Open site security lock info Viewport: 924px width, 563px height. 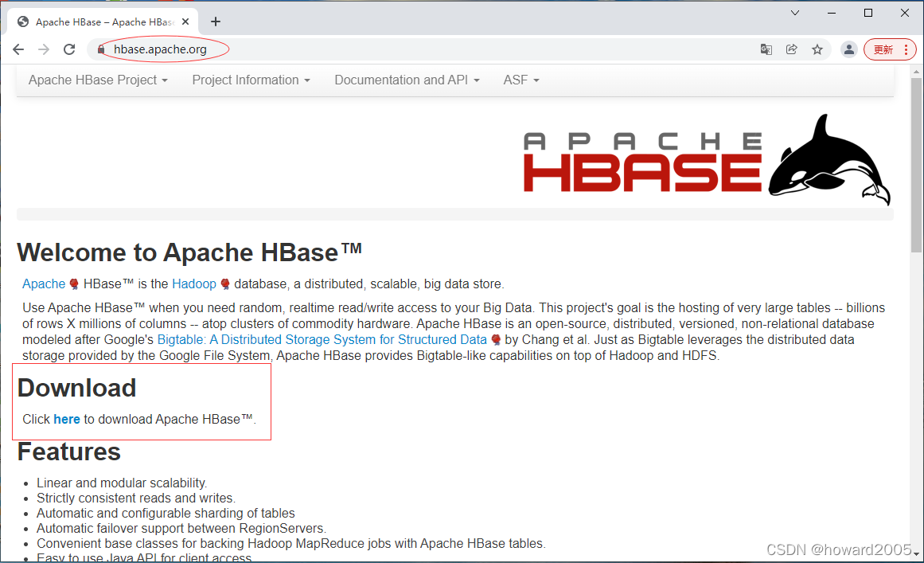click(101, 49)
